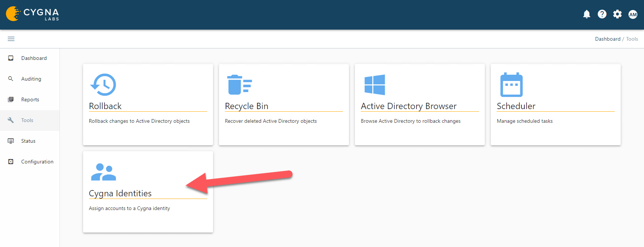Toggle the hamburger sidebar menu
Image resolution: width=644 pixels, height=247 pixels.
[11, 39]
